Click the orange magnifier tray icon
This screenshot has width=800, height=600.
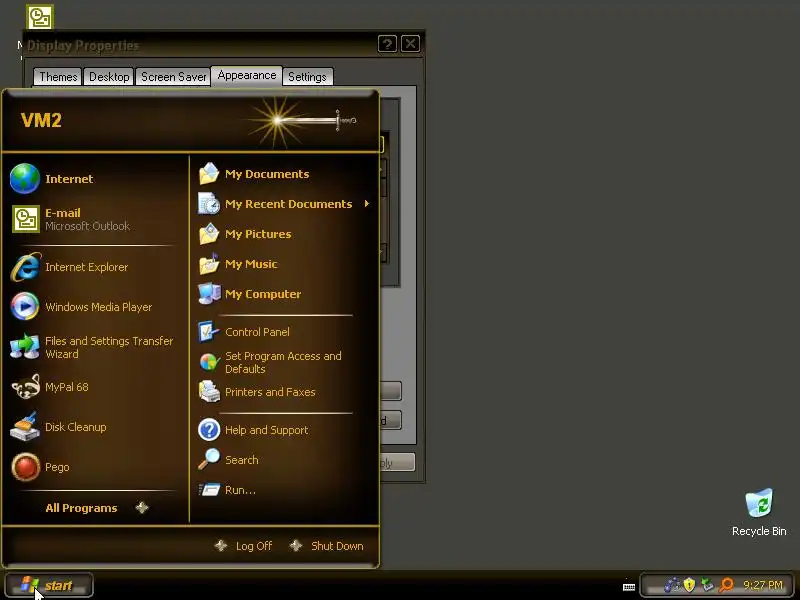pyautogui.click(x=726, y=585)
